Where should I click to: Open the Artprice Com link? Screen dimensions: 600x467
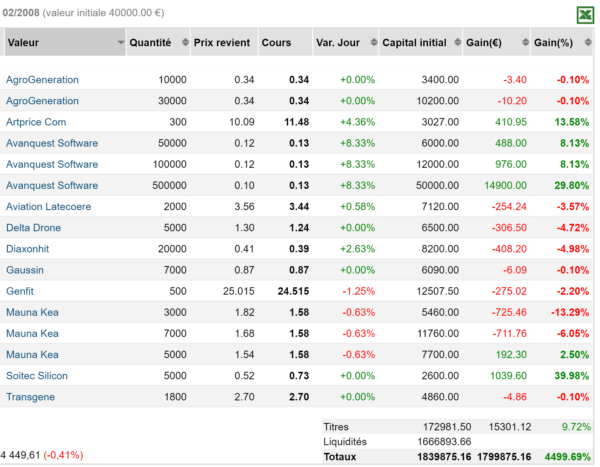pyautogui.click(x=36, y=122)
